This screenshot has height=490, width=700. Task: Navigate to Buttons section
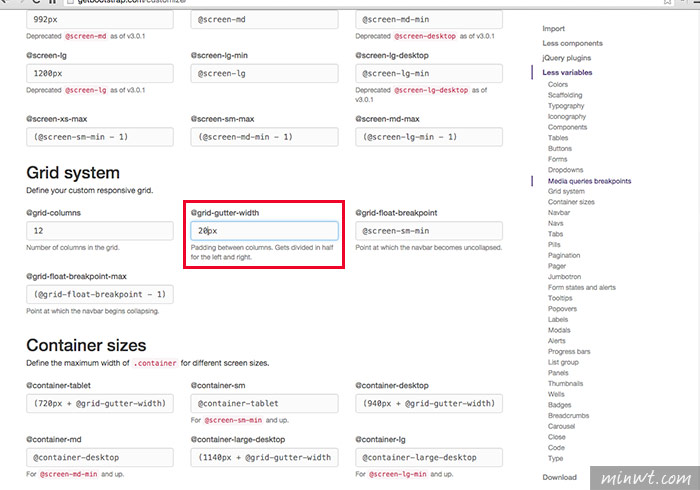pos(560,149)
